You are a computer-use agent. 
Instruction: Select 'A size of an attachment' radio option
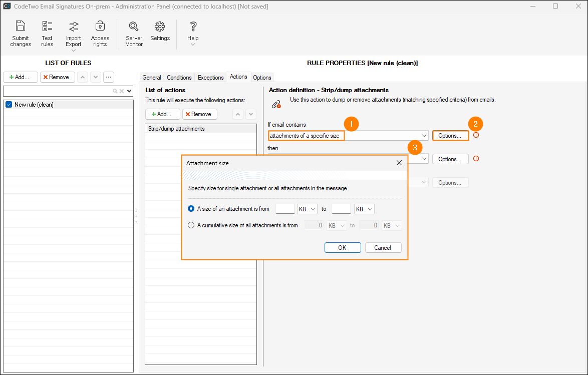[191, 209]
